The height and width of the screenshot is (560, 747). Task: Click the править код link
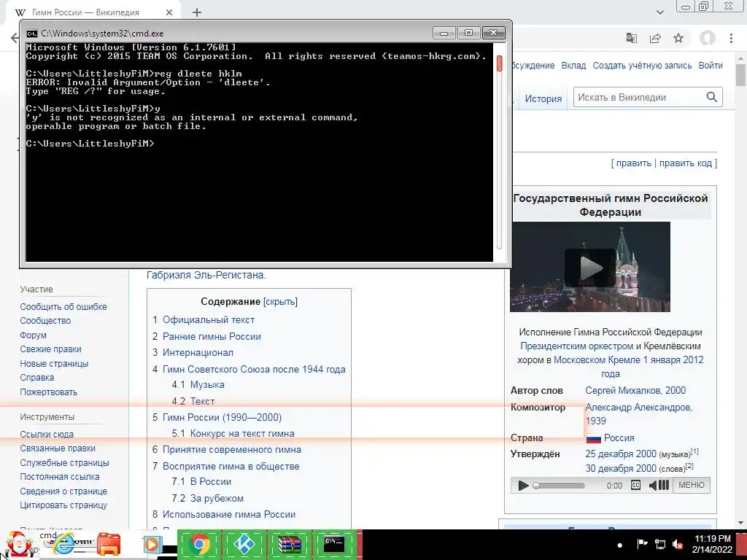(686, 163)
